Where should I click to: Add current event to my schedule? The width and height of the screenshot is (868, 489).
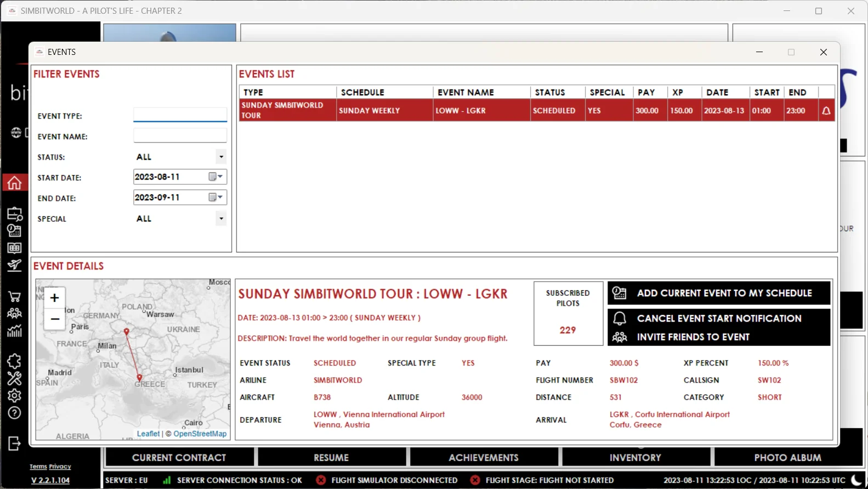(x=719, y=293)
